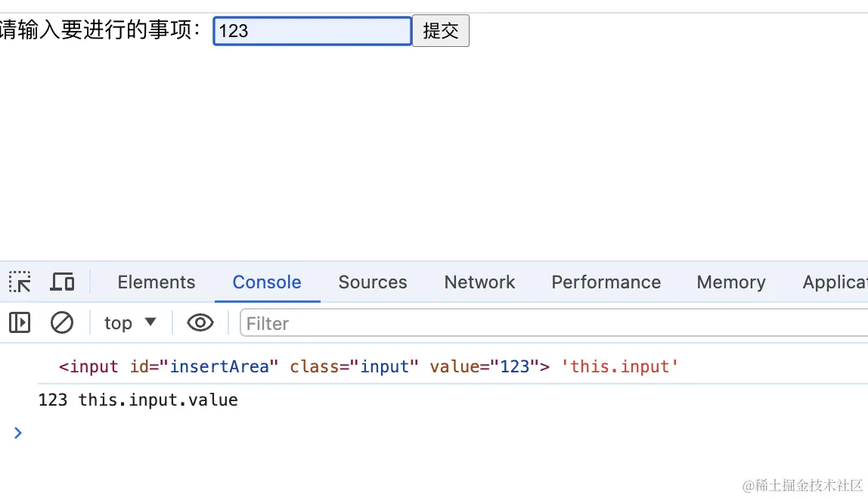Screen dimensions: 868x498
Task: Switch to the Memory tab
Action: (731, 282)
